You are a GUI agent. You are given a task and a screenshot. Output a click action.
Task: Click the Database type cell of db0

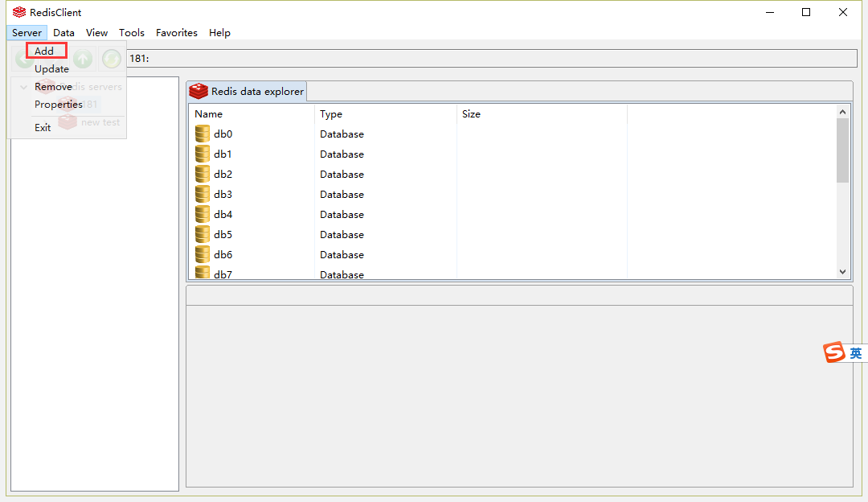[x=342, y=134]
